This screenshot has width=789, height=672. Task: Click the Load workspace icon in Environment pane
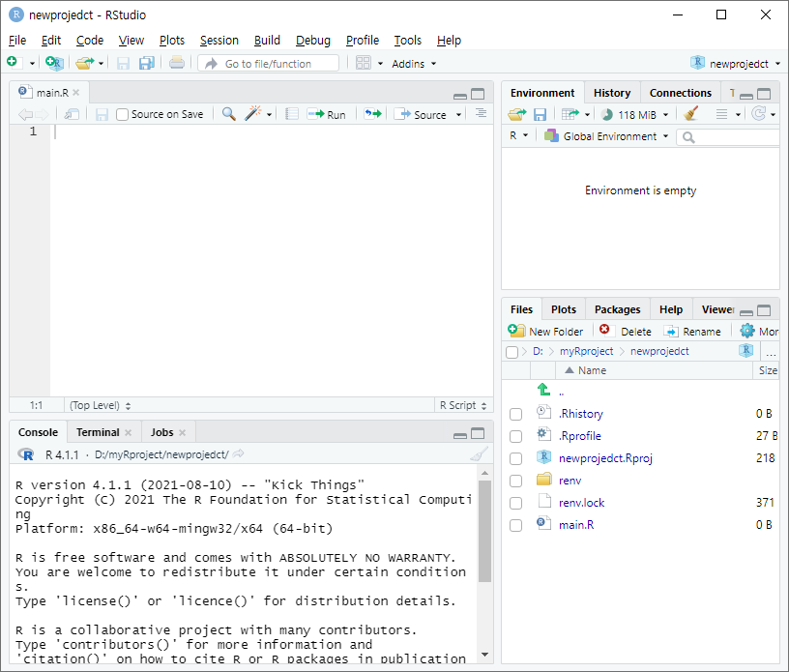[516, 115]
